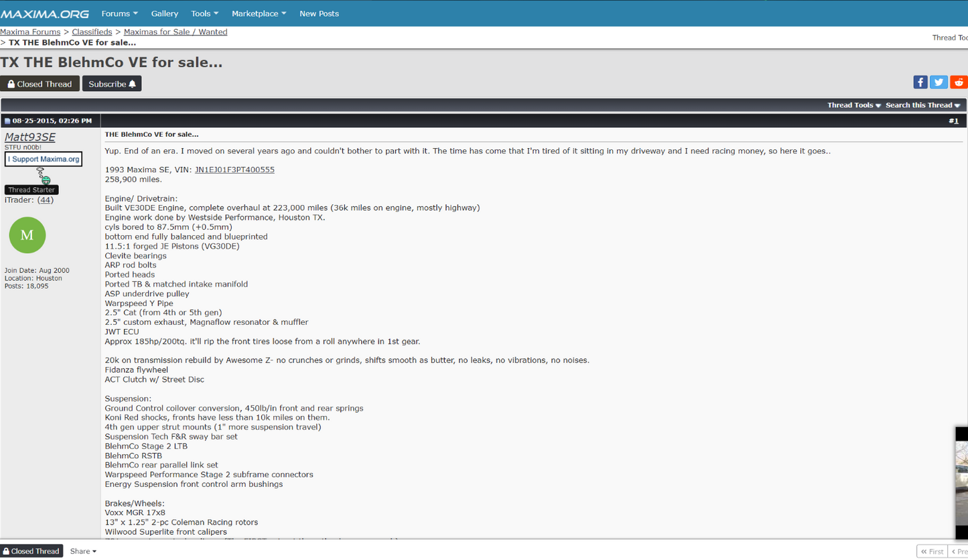Viewport: 968px width, 560px height.
Task: Click the I Support Maxima.org badge
Action: coord(44,159)
